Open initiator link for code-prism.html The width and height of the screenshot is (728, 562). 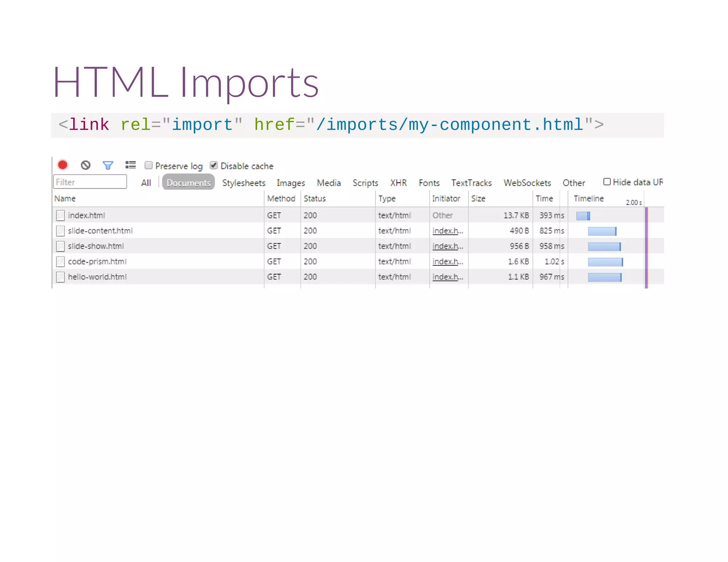click(x=447, y=262)
